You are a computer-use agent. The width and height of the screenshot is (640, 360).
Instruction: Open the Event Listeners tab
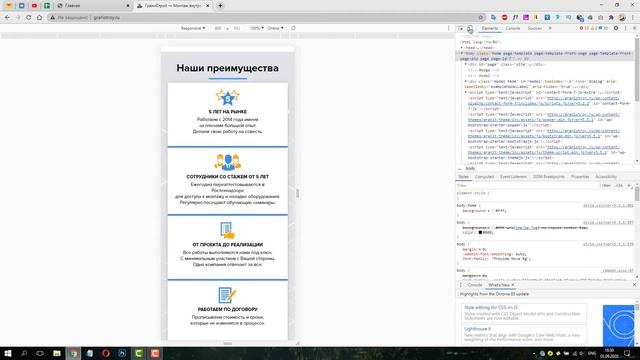pos(513,177)
